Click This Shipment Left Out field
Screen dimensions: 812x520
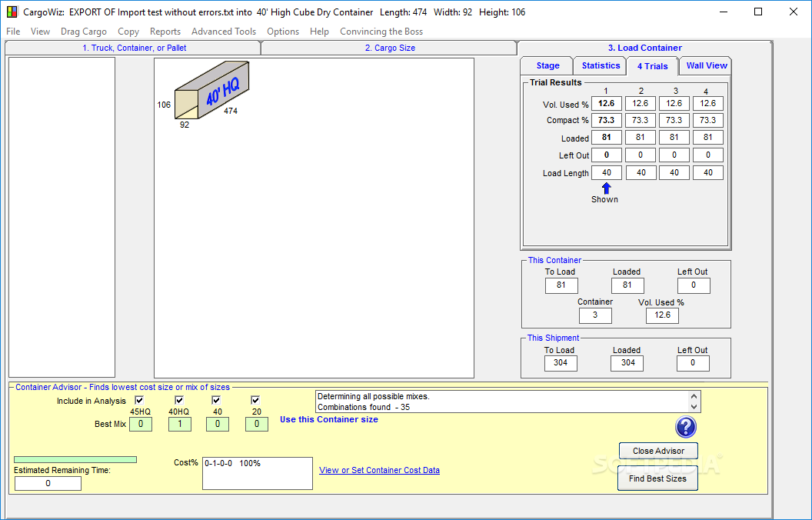[693, 363]
